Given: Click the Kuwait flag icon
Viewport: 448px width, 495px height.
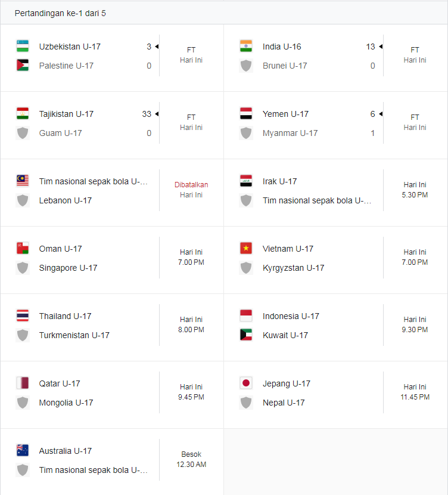Looking at the screenshot, I should 246,335.
